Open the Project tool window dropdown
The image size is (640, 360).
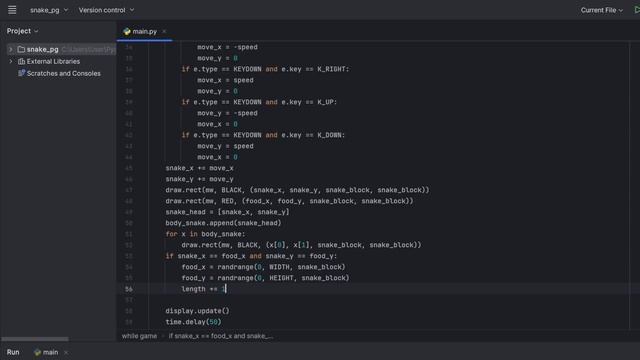(x=22, y=31)
